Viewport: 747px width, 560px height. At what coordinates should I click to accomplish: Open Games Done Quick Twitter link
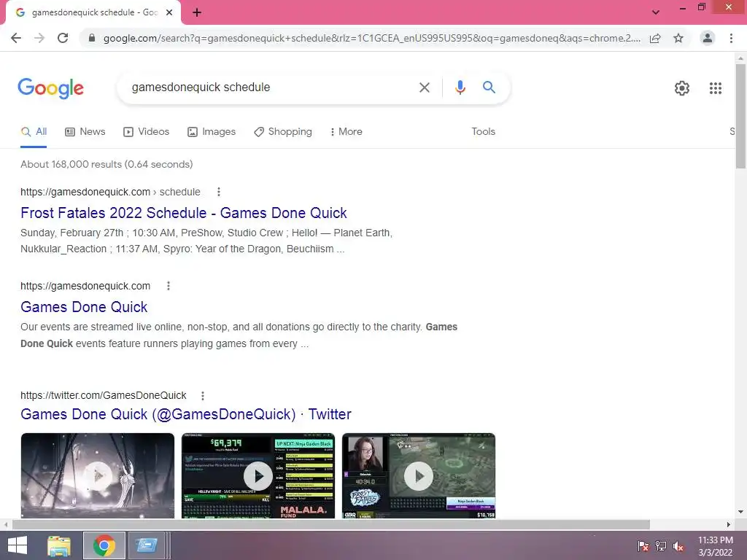point(186,414)
